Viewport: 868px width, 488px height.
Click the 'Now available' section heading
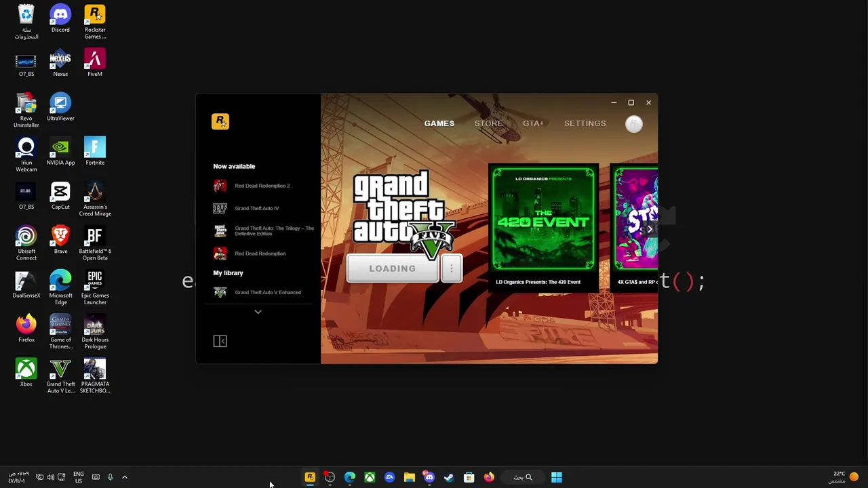coord(234,166)
